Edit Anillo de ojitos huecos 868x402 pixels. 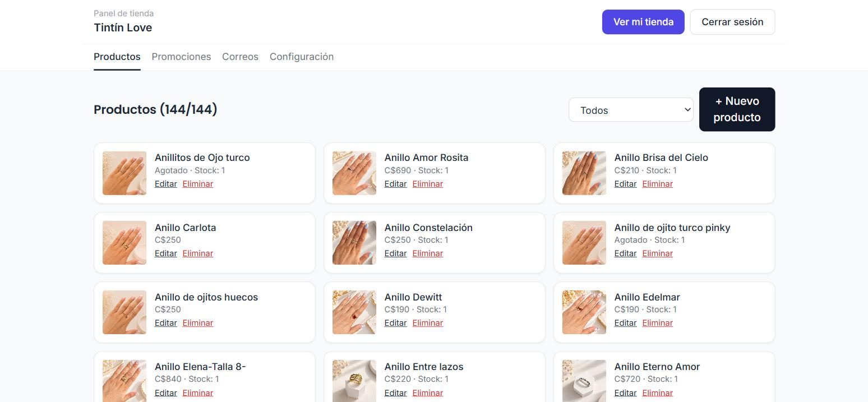[165, 323]
